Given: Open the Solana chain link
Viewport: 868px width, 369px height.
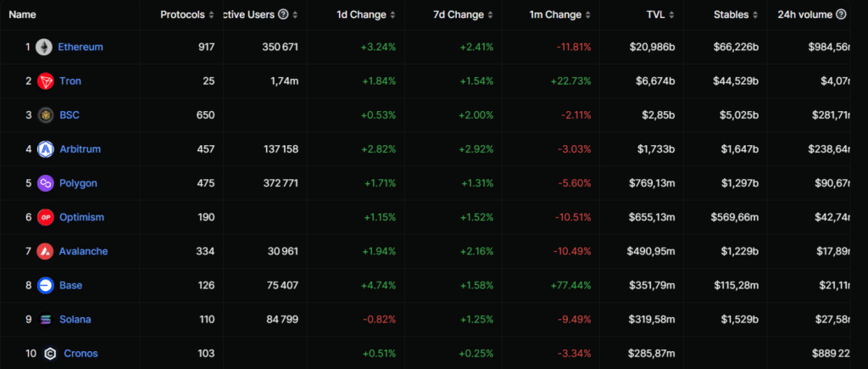Looking at the screenshot, I should tap(75, 320).
